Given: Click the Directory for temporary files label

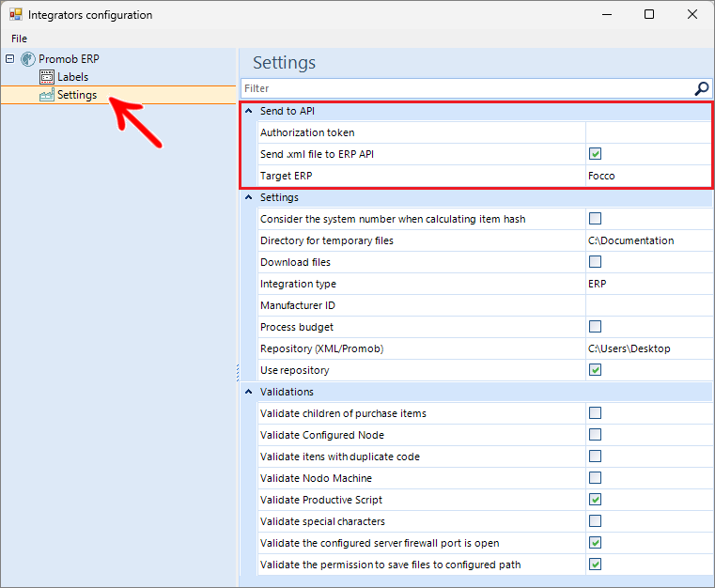Looking at the screenshot, I should (327, 240).
